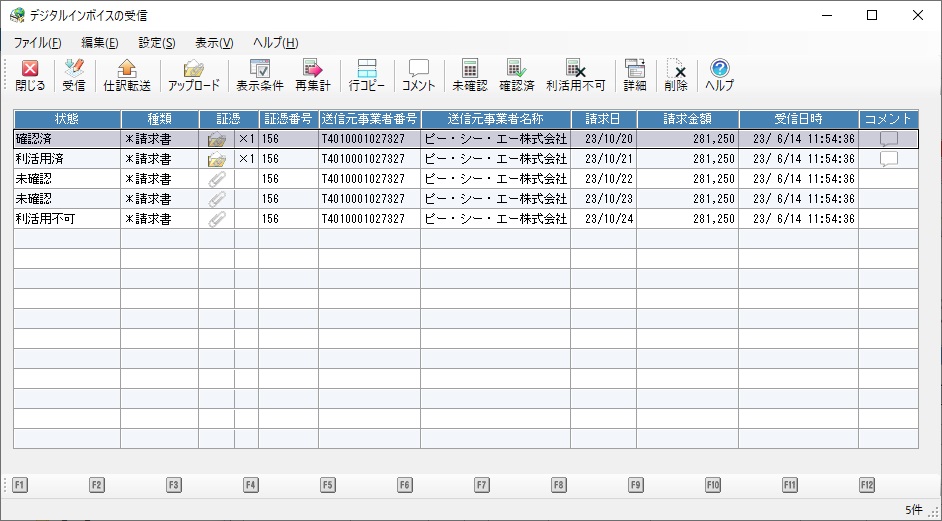
Task: Open 詳細 details view
Action: (634, 75)
